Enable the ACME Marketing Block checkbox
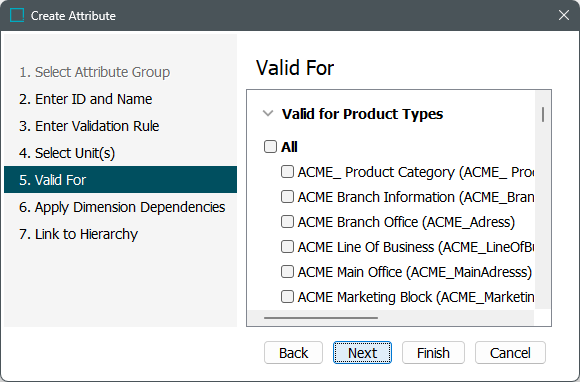The image size is (580, 382). (287, 297)
